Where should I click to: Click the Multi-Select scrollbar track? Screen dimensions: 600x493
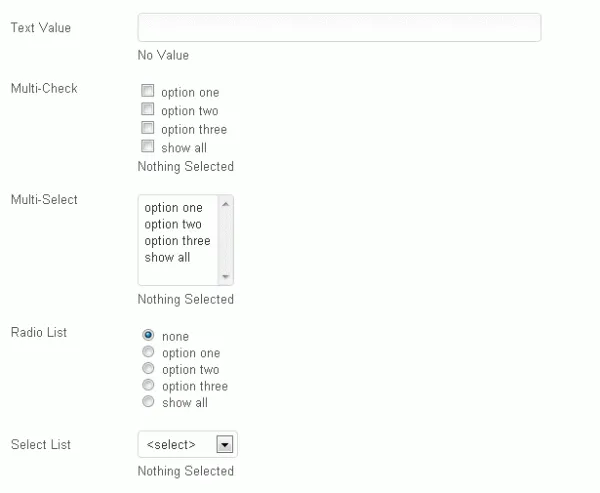point(225,241)
